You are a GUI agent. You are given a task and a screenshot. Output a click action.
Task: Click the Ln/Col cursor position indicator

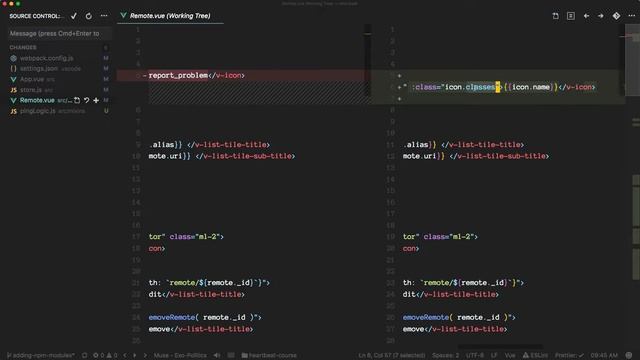pos(392,356)
